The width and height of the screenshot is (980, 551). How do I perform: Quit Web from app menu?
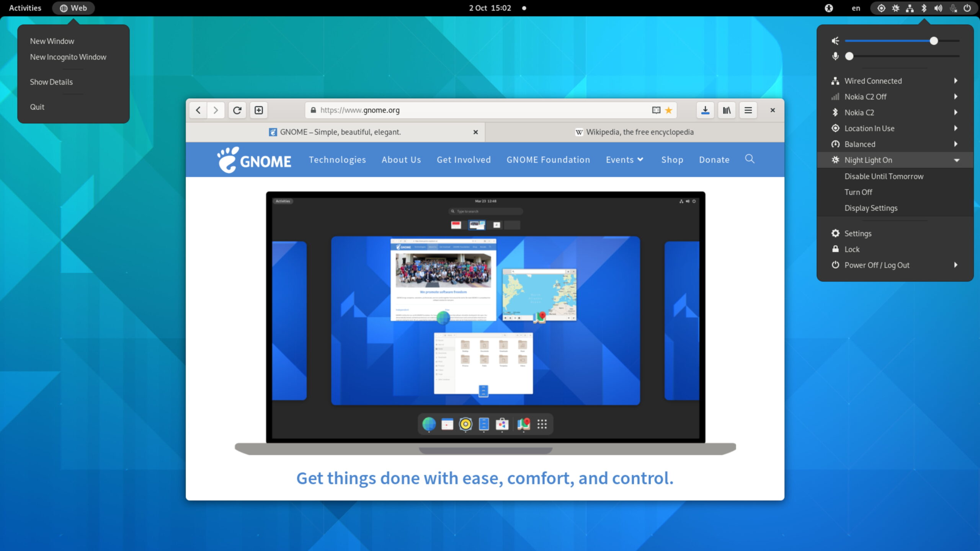[x=73, y=107]
